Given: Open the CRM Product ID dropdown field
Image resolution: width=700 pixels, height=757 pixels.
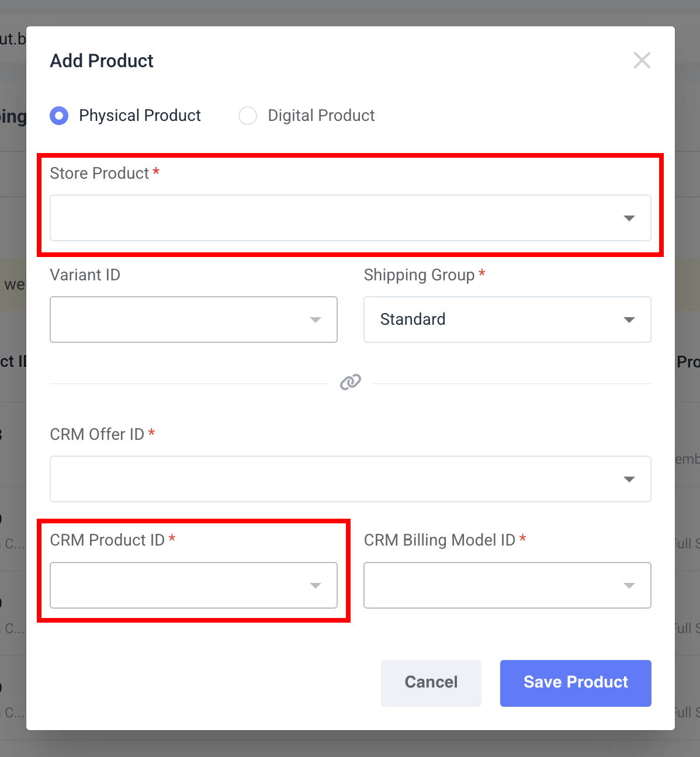Looking at the screenshot, I should (193, 585).
